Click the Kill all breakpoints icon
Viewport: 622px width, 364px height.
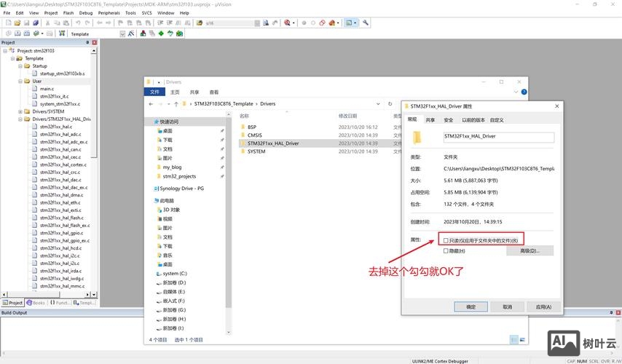[x=331, y=23]
